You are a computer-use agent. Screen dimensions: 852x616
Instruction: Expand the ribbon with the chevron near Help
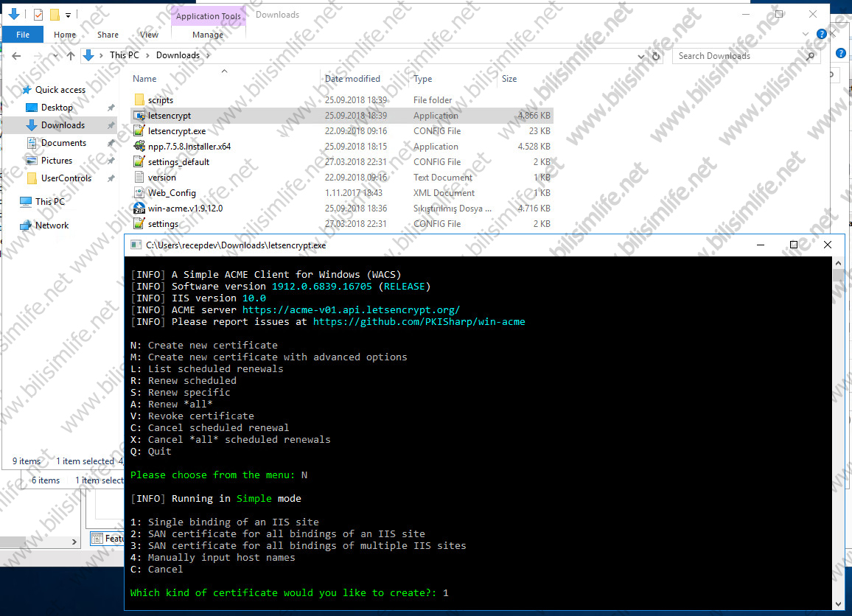(x=806, y=34)
